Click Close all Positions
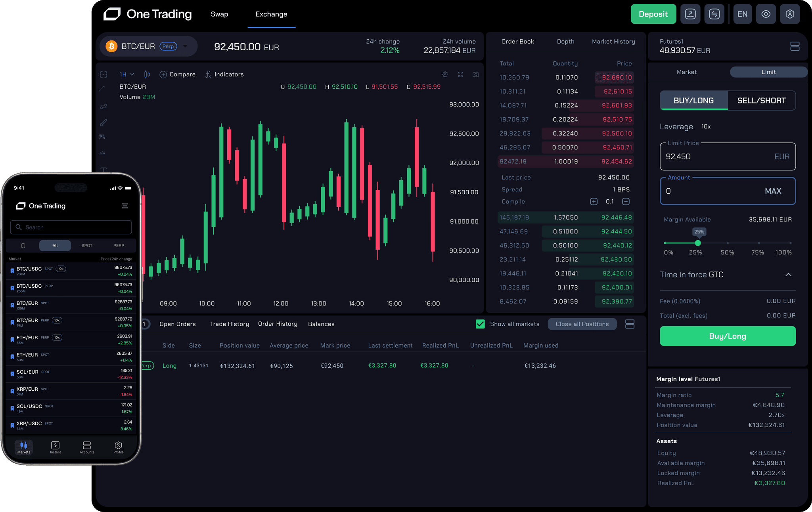812x512 pixels. (582, 324)
